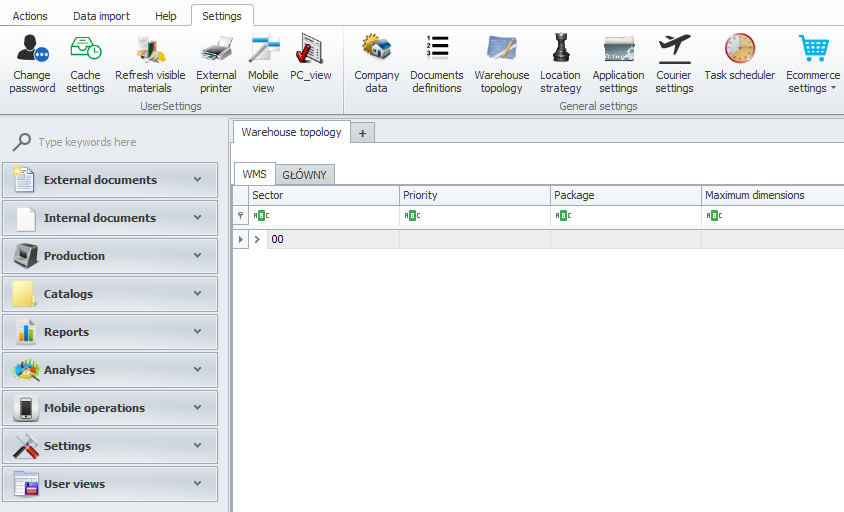Click the filter row pin icon
Image resolution: width=844 pixels, height=512 pixels.
241,215
